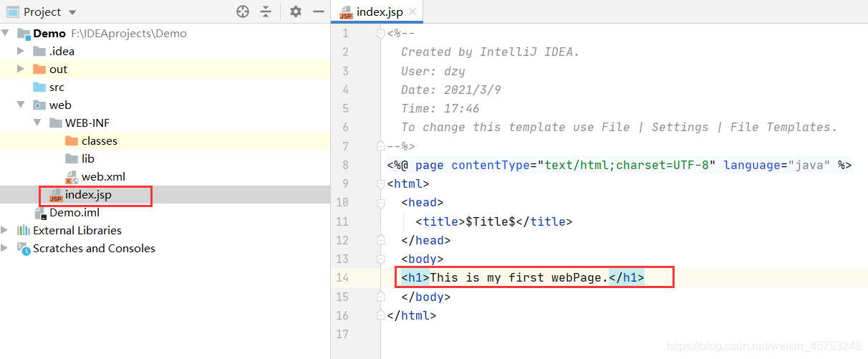This screenshot has width=868, height=359.
Task: Hide the Project tool window (minus icon)
Action: (319, 11)
